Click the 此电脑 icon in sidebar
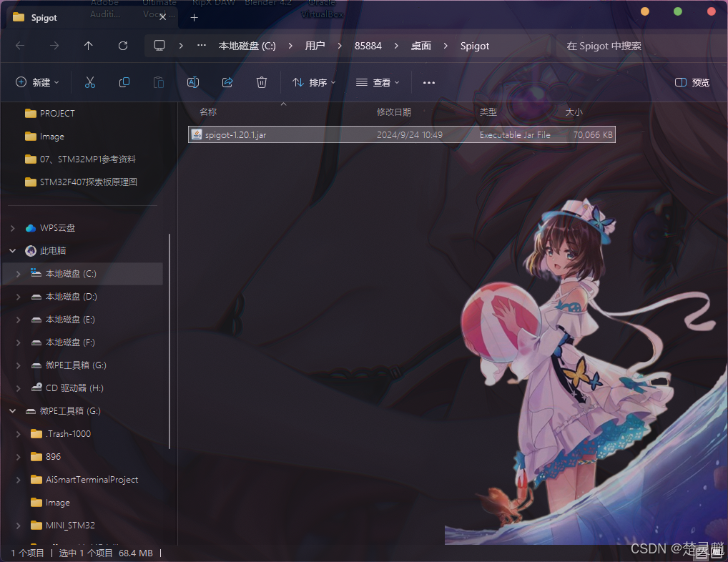Screen dimensions: 728x562 tap(31, 250)
